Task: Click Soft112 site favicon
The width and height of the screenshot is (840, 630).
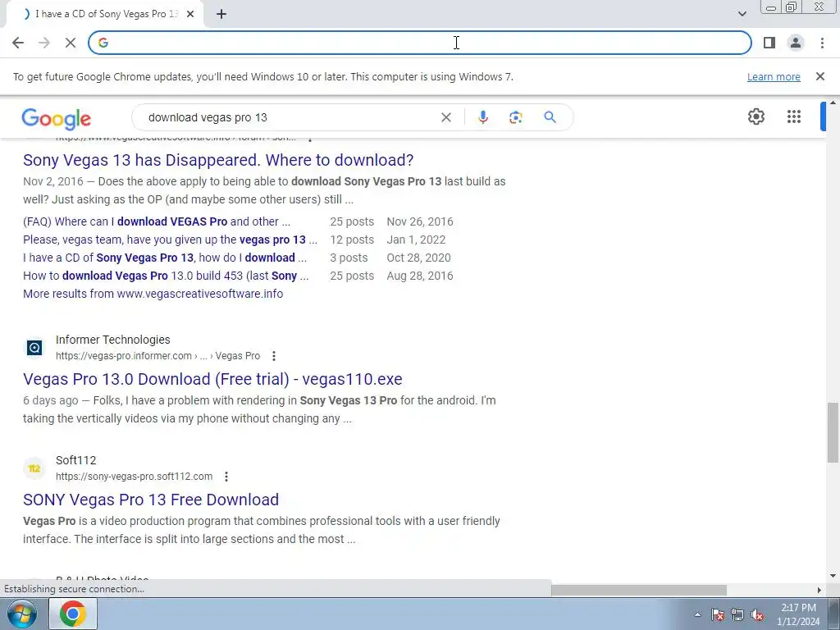Action: (34, 468)
